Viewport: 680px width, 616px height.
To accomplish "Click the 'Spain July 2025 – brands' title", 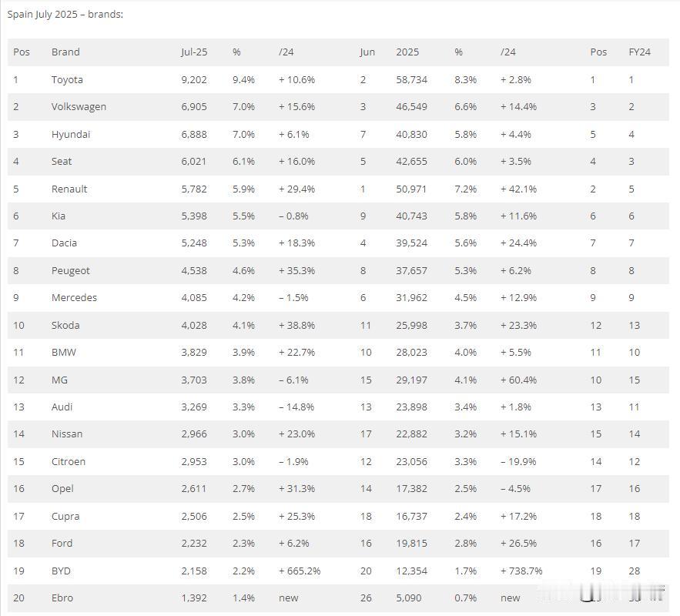I will (65, 15).
